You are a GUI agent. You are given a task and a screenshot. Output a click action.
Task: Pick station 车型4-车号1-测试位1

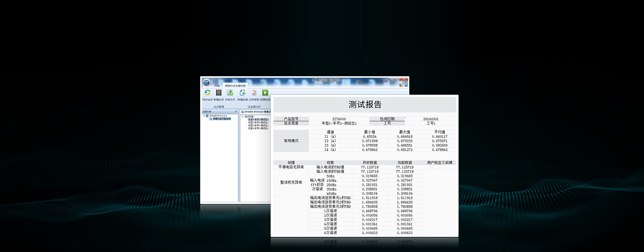[x=258, y=128]
